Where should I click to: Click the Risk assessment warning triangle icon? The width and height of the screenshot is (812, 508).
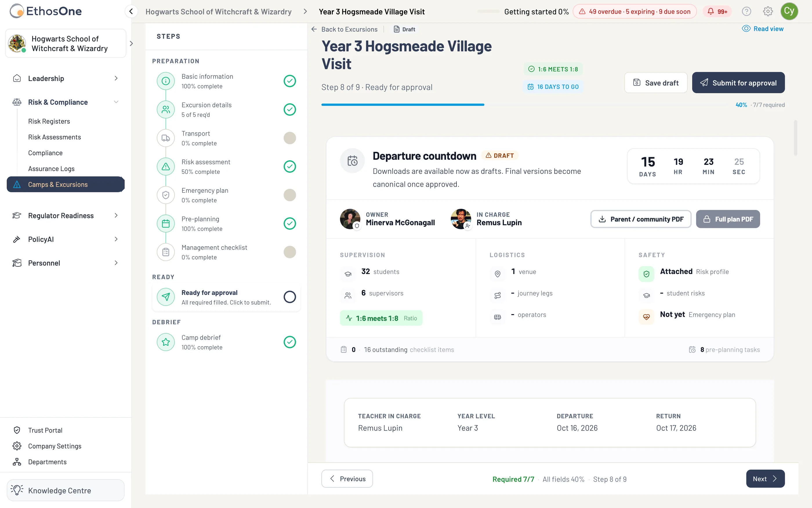(x=166, y=167)
